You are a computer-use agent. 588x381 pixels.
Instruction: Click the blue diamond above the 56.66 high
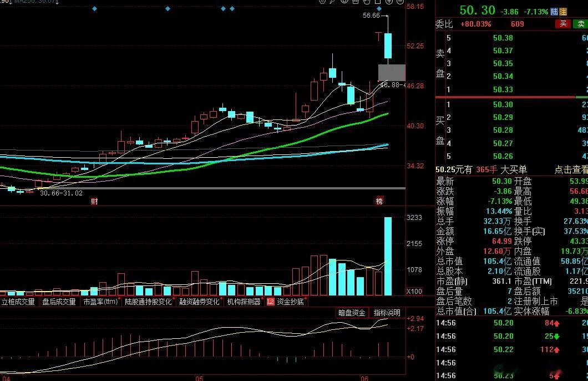coord(379,8)
